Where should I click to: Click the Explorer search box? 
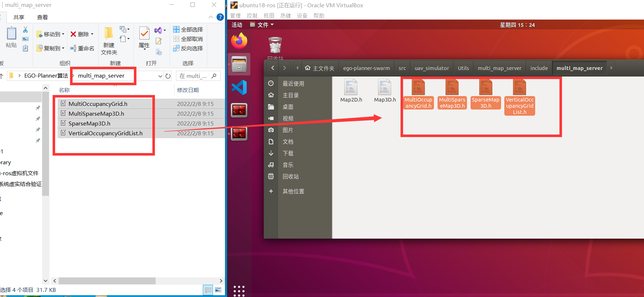click(198, 76)
